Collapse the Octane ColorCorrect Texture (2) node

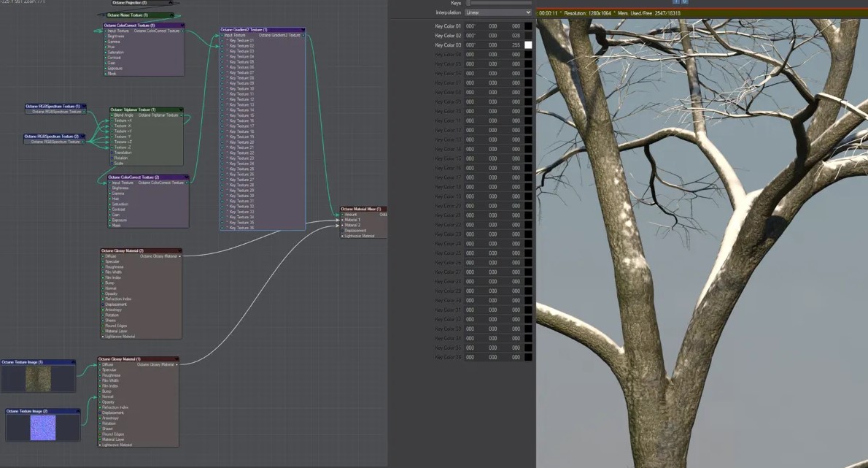click(185, 177)
